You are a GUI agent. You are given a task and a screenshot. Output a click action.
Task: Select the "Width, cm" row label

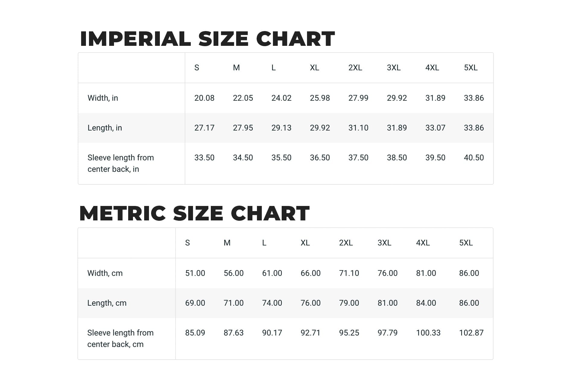105,273
